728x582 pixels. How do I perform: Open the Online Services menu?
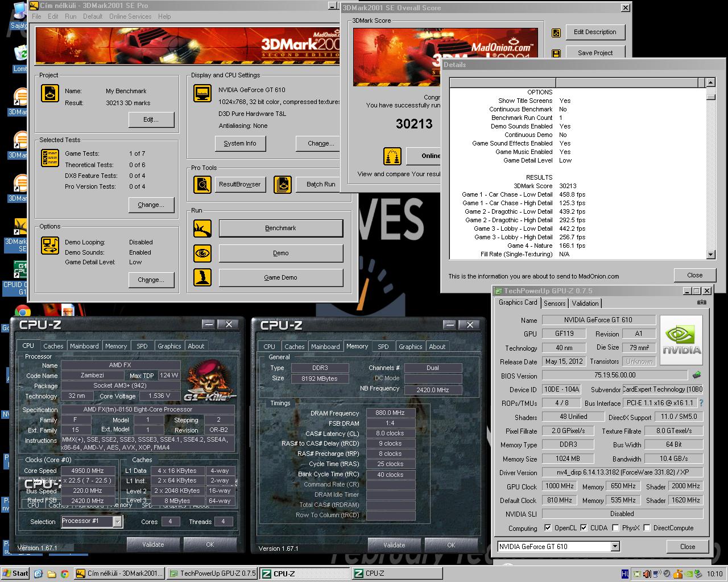(130, 16)
